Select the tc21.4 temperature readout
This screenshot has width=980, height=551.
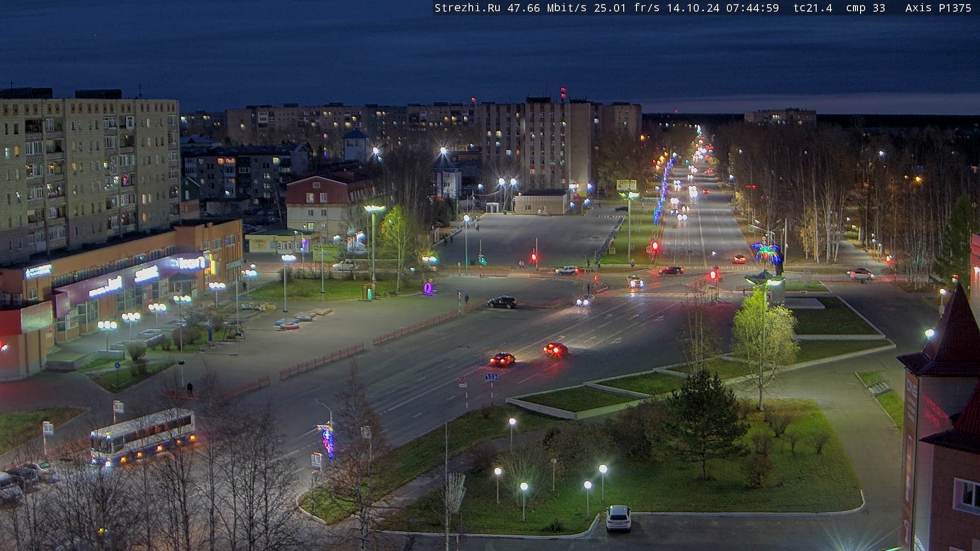813,8
